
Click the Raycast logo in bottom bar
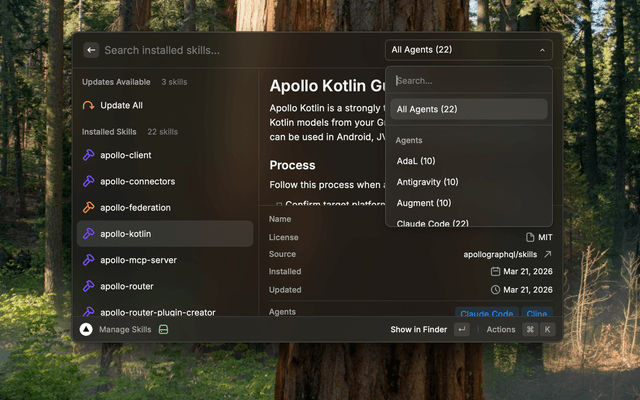(86, 329)
